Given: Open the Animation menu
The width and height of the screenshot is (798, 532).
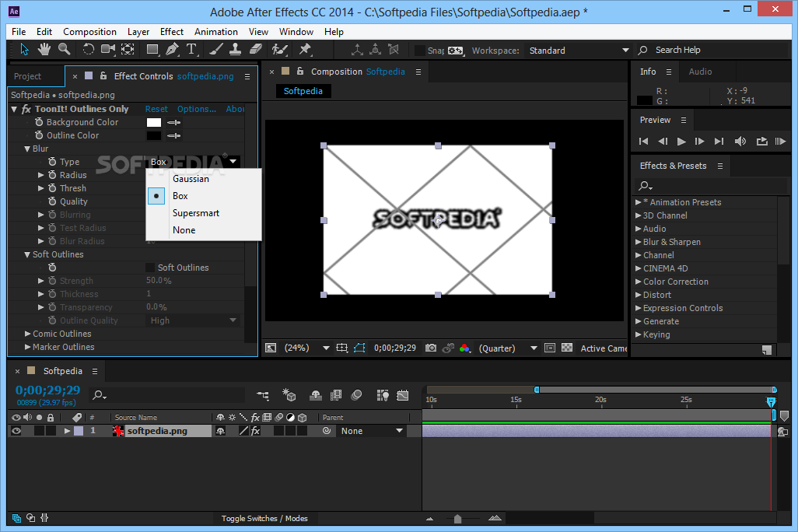Looking at the screenshot, I should [x=215, y=32].
